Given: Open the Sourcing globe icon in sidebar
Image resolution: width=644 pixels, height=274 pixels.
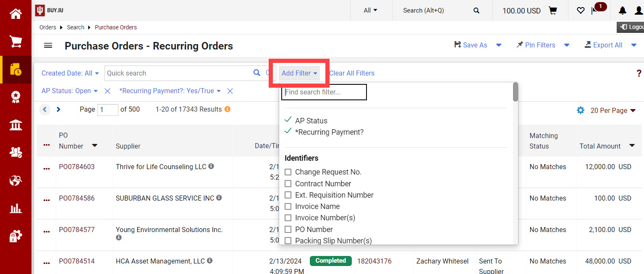Looking at the screenshot, I should tap(16, 180).
